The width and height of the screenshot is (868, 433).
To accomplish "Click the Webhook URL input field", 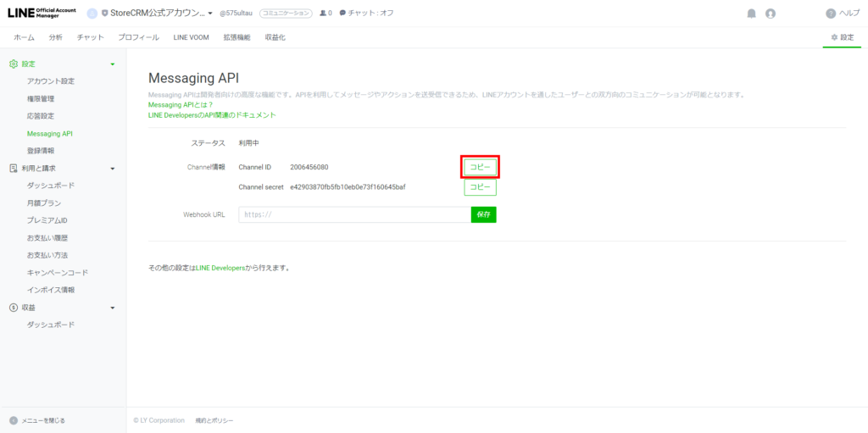I will click(x=355, y=215).
